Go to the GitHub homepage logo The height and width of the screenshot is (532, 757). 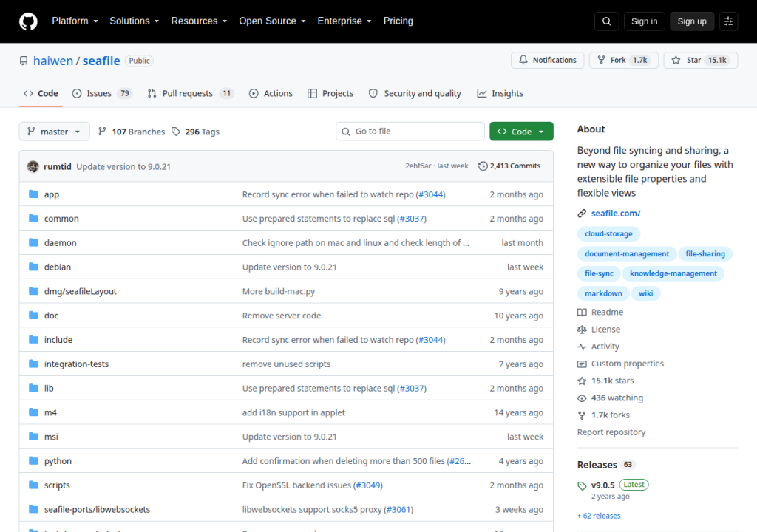(28, 21)
